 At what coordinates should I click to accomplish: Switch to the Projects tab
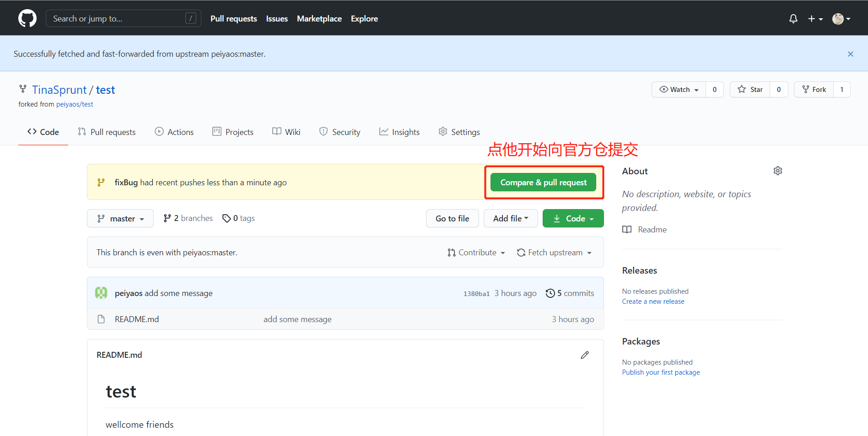point(233,132)
